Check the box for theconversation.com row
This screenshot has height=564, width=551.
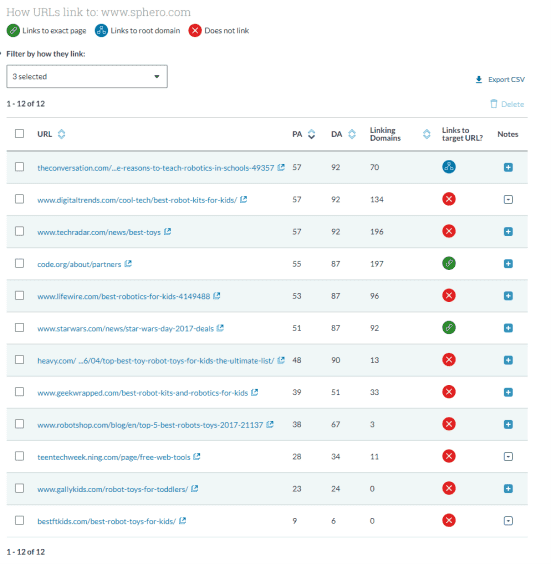pos(19,167)
